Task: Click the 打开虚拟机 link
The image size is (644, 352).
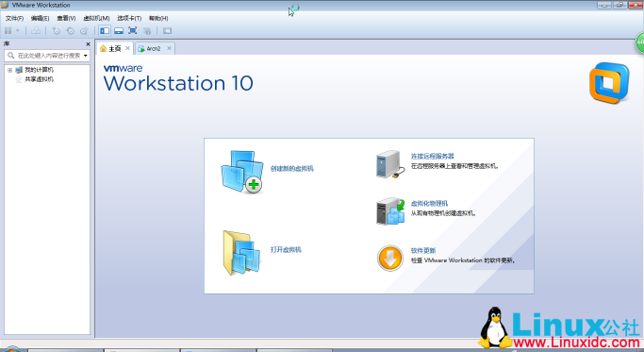Action: pyautogui.click(x=286, y=249)
